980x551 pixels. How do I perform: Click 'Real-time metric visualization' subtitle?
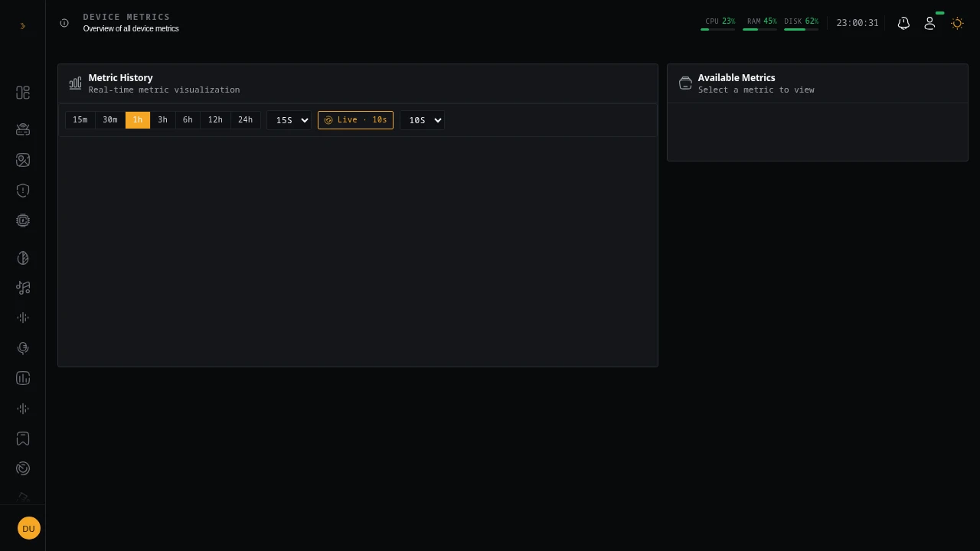(164, 90)
